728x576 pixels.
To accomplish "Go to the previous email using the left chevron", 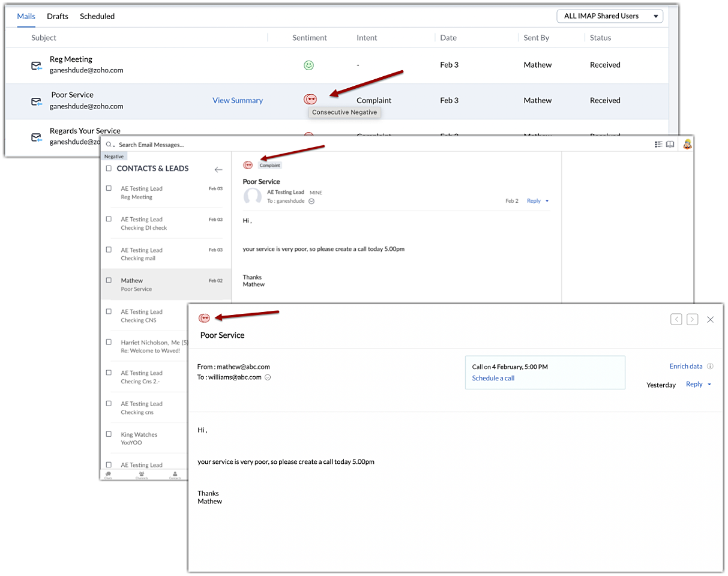I will tap(676, 319).
